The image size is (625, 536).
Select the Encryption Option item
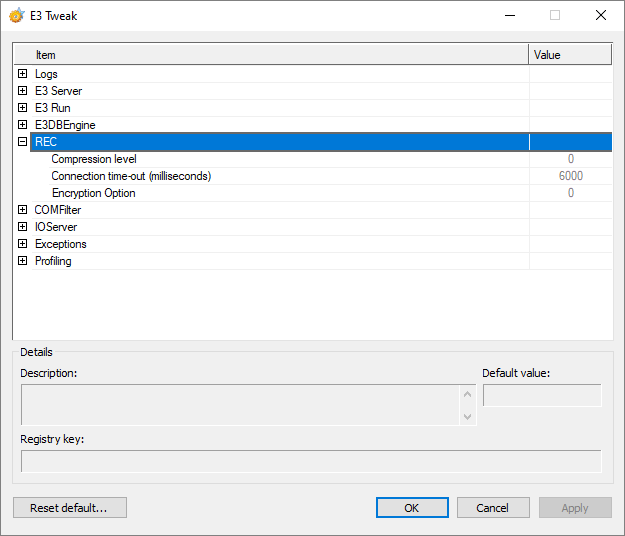point(93,193)
